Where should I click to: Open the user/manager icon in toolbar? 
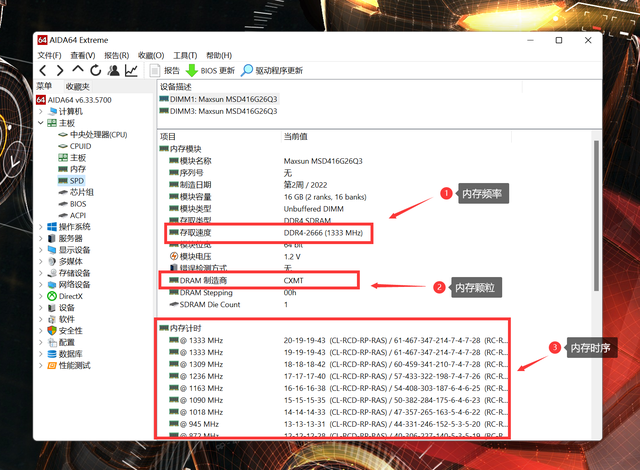pos(113,71)
